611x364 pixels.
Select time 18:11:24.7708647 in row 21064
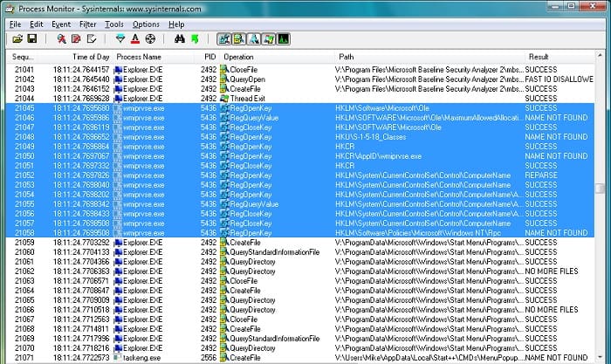click(x=81, y=291)
